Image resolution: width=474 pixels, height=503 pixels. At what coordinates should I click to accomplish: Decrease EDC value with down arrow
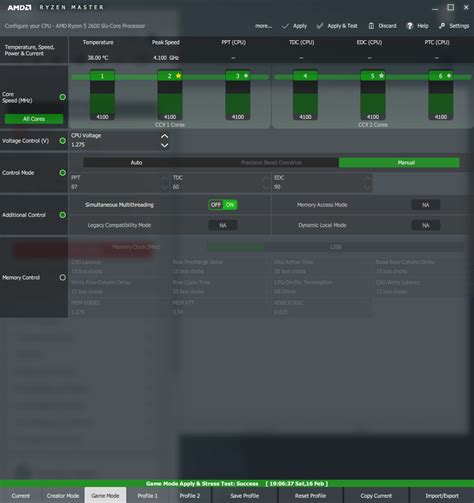click(x=367, y=187)
